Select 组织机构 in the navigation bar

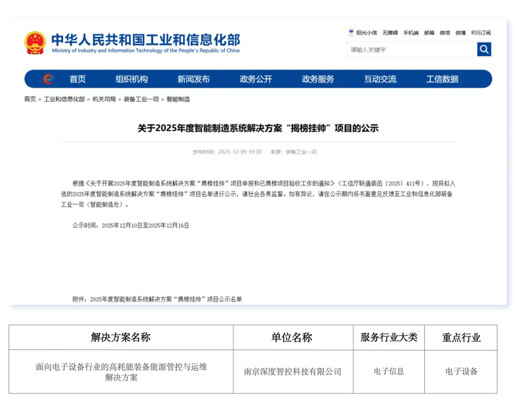(131, 79)
